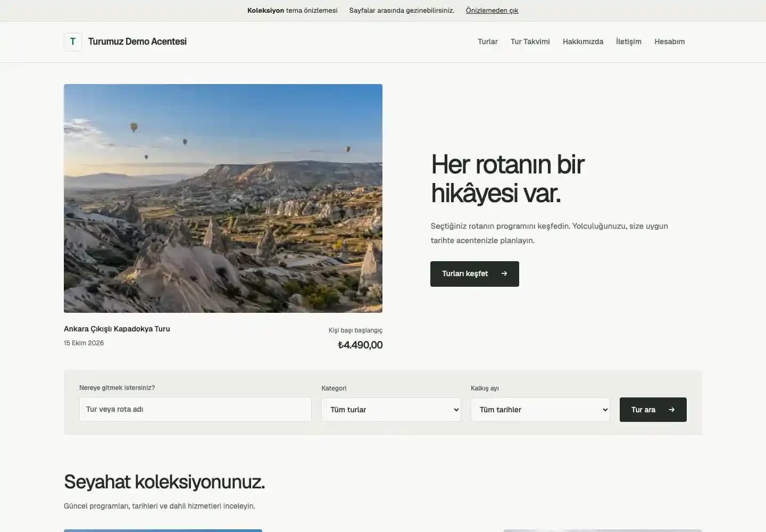
Task: Click the Sayfalar arasında gezinebilirsiniz text
Action: [x=402, y=10]
